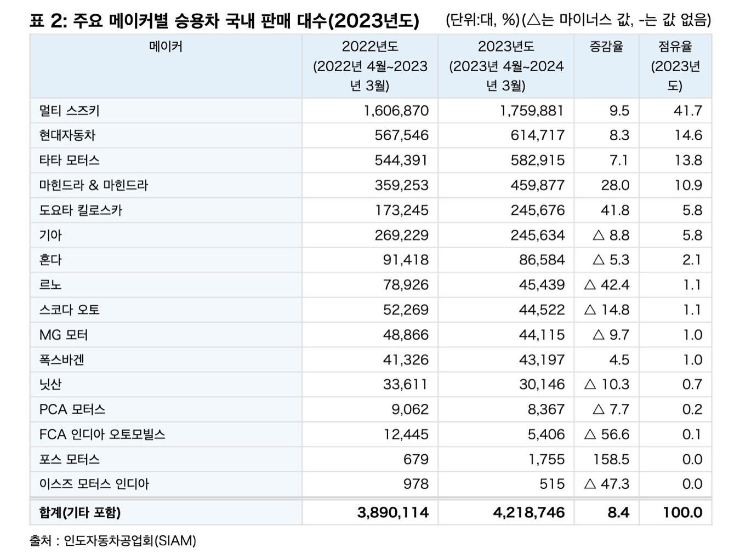Click the '포스 모터스' row label
Viewport: 740px width, 560px height.
tap(70, 459)
